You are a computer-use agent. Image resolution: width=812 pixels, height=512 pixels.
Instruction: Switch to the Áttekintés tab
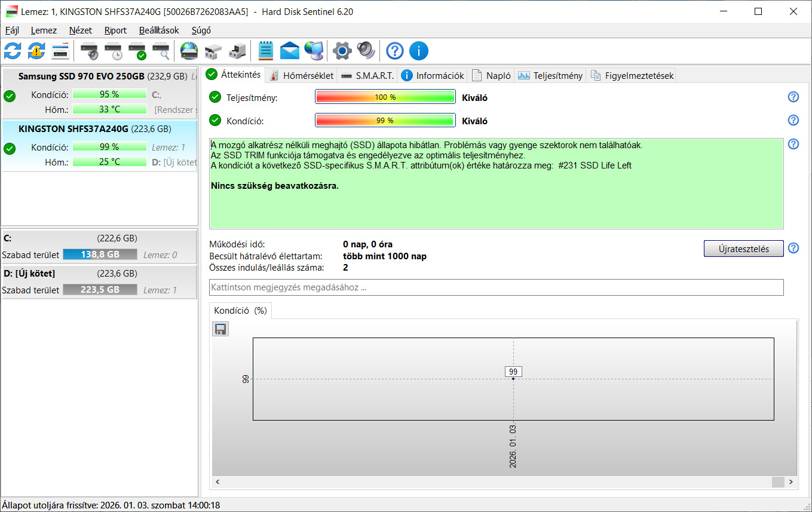pos(234,75)
